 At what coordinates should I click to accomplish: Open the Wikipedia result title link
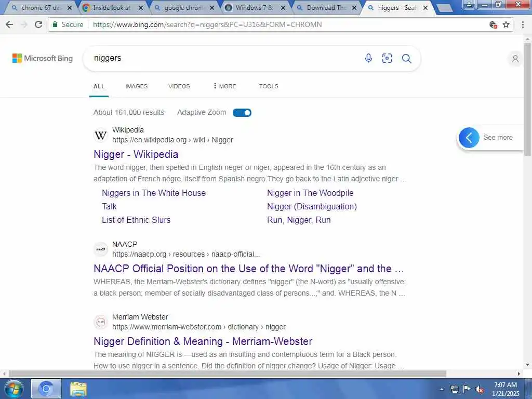[136, 154]
